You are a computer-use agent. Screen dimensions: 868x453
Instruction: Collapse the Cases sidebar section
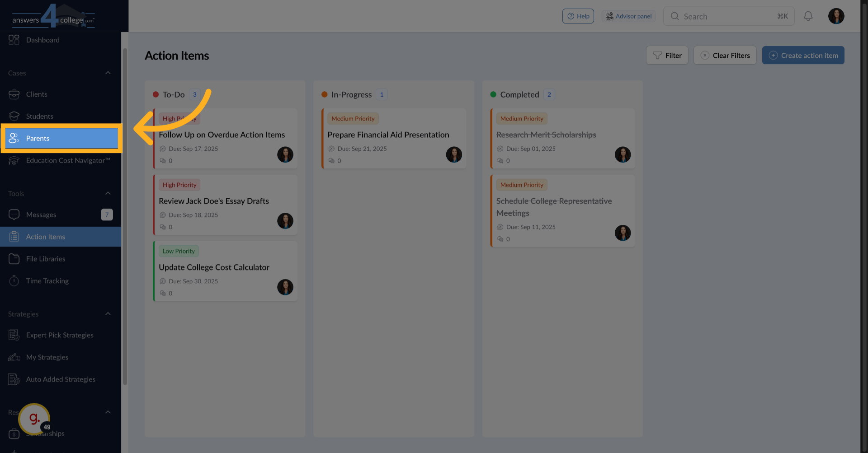point(108,73)
